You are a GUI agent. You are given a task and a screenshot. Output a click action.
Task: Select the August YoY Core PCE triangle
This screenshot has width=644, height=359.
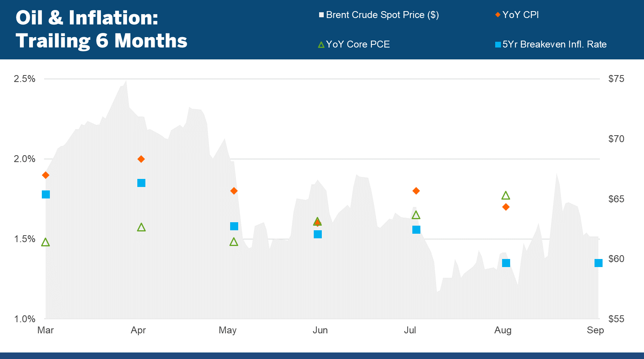(506, 196)
